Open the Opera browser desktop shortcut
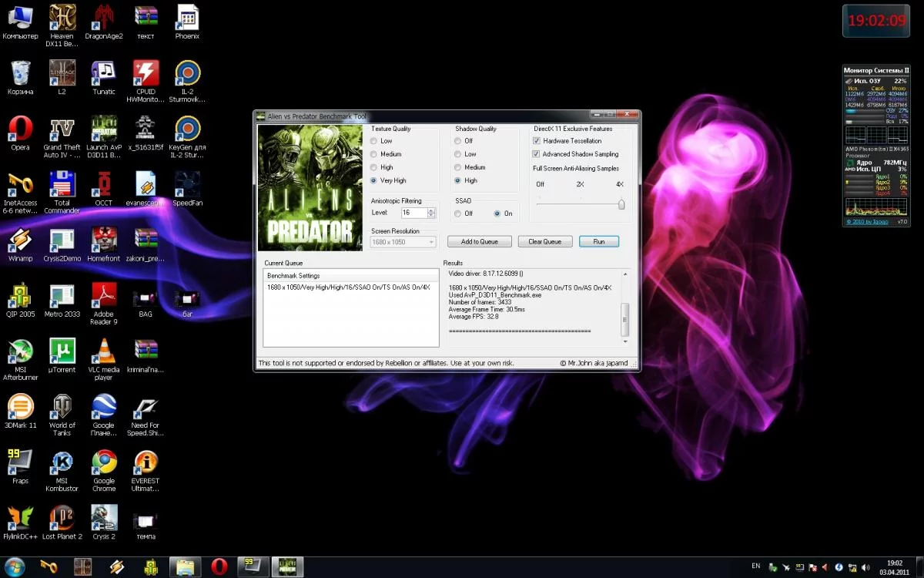Viewport: 924px width, 578px height. pyautogui.click(x=20, y=129)
